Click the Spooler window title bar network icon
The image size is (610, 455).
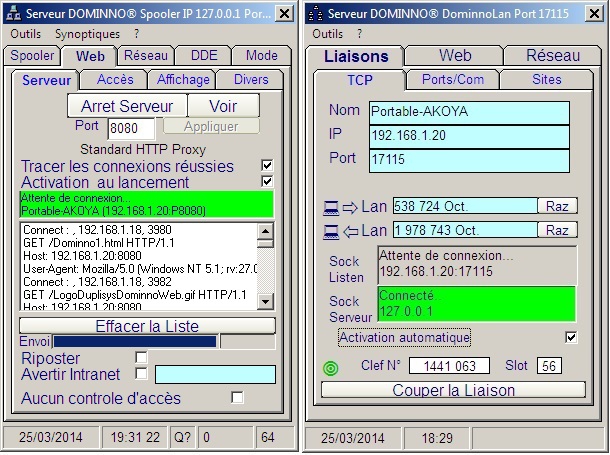point(13,14)
